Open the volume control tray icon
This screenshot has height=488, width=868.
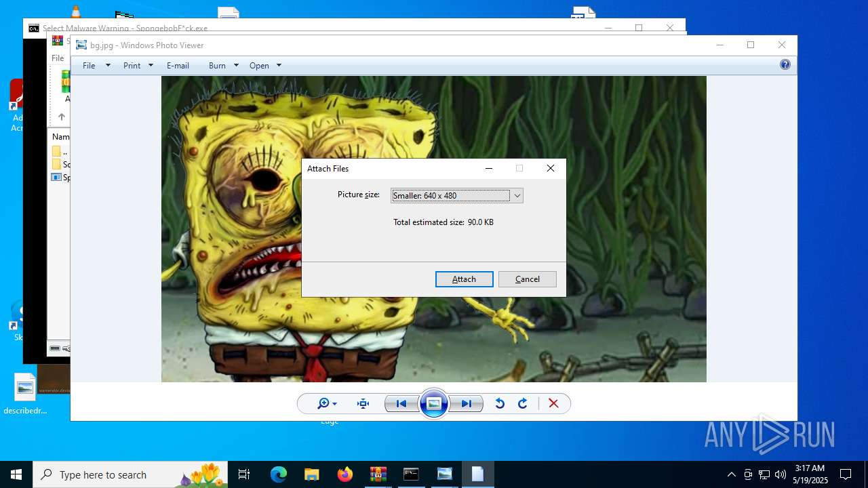pos(780,474)
